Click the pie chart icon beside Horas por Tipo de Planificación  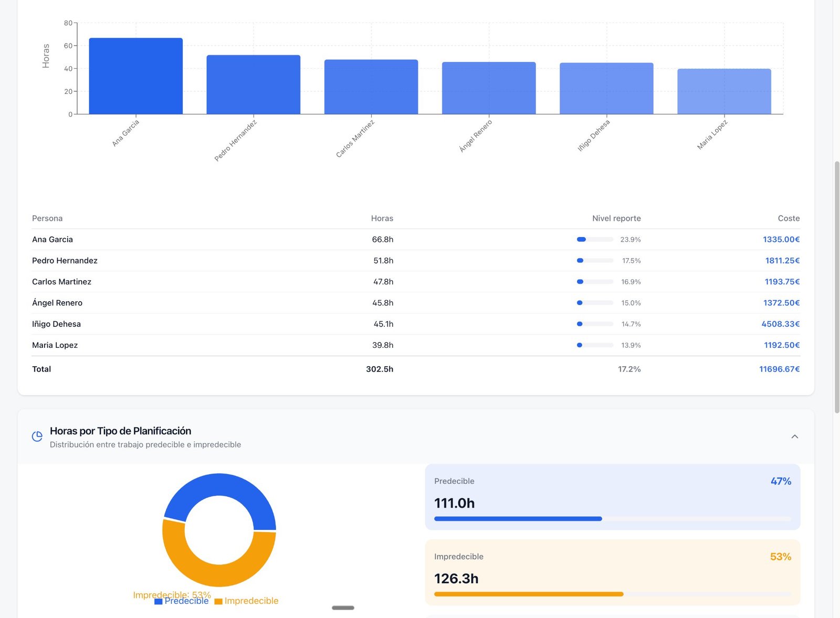coord(37,435)
